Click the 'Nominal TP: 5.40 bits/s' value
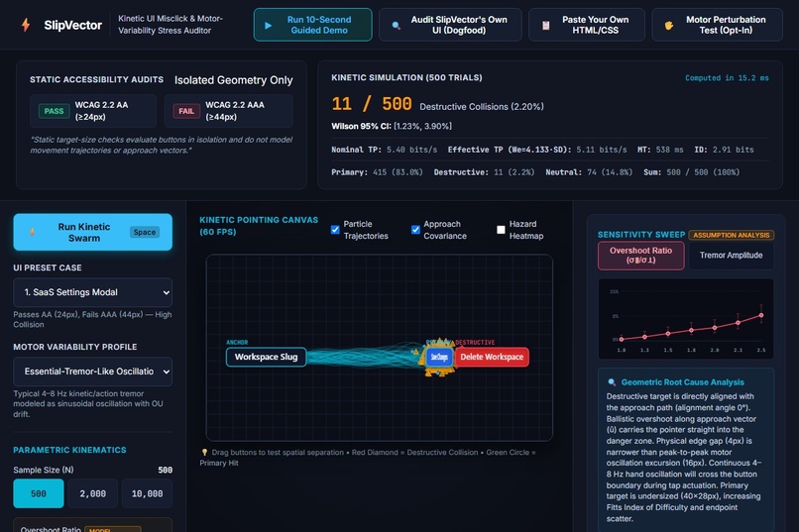 coord(385,150)
